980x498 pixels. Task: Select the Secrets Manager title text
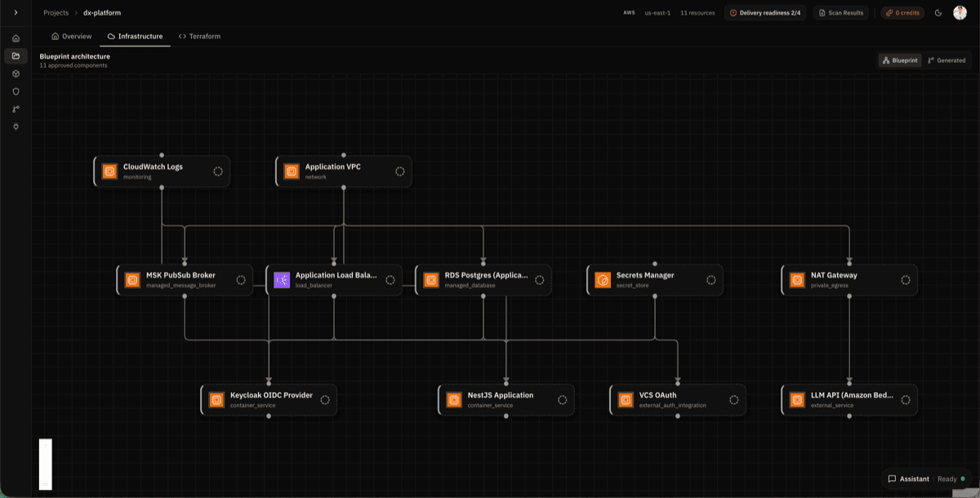[645, 275]
